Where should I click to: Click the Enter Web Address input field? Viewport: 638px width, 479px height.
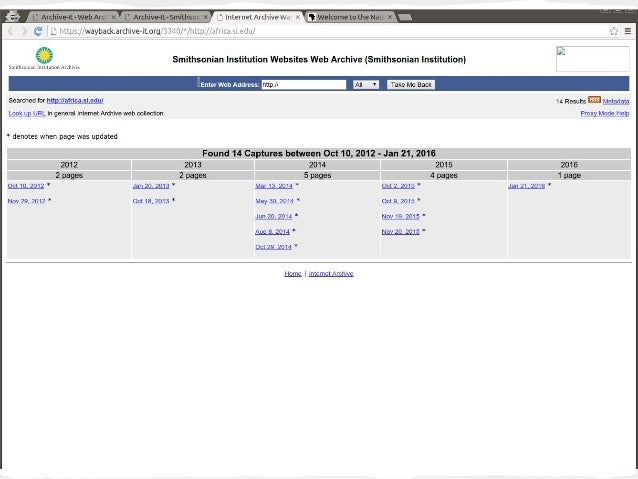click(x=304, y=85)
